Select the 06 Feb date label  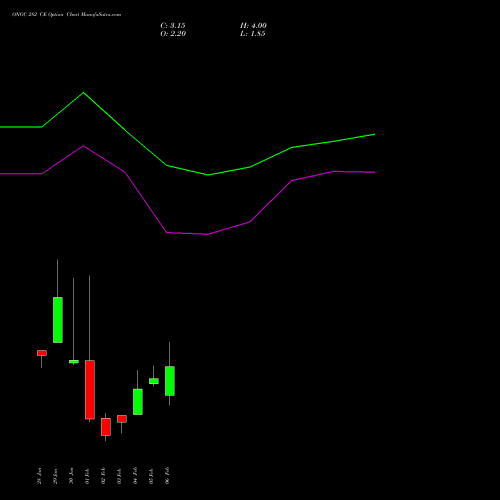click(x=168, y=476)
